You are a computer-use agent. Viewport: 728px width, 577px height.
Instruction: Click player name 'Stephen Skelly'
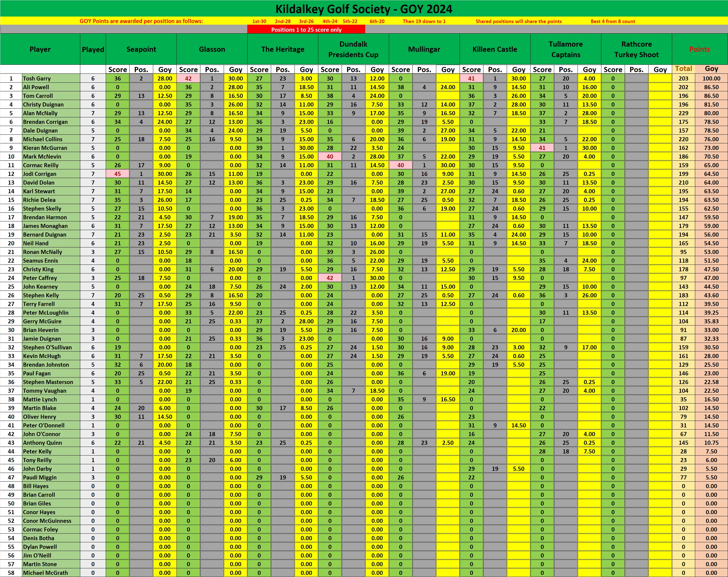[42, 208]
